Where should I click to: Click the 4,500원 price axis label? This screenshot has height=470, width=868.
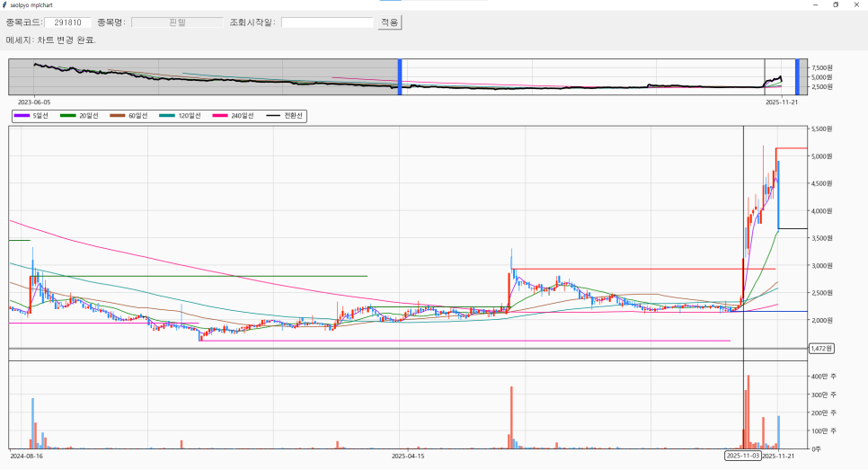[821, 184]
